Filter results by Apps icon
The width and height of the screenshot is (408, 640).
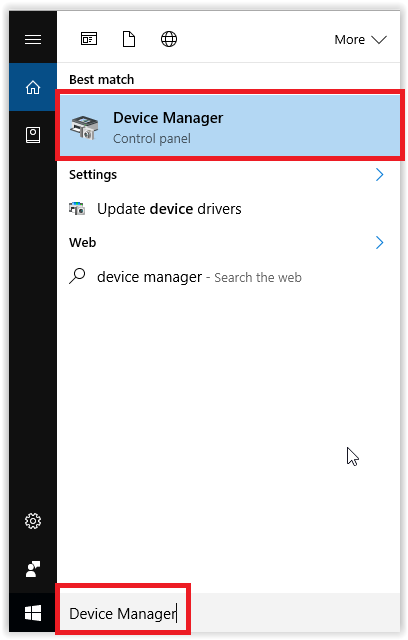tap(89, 39)
